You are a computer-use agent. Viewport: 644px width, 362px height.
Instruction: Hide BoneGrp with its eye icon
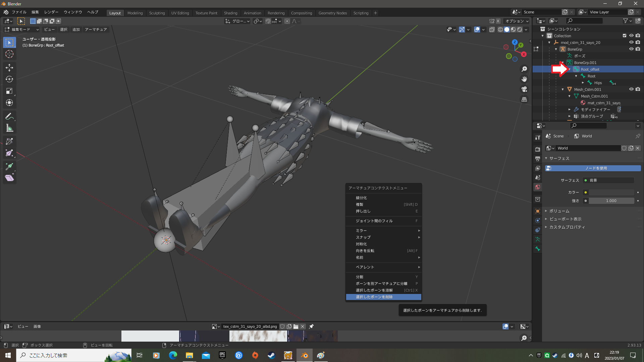click(x=631, y=49)
